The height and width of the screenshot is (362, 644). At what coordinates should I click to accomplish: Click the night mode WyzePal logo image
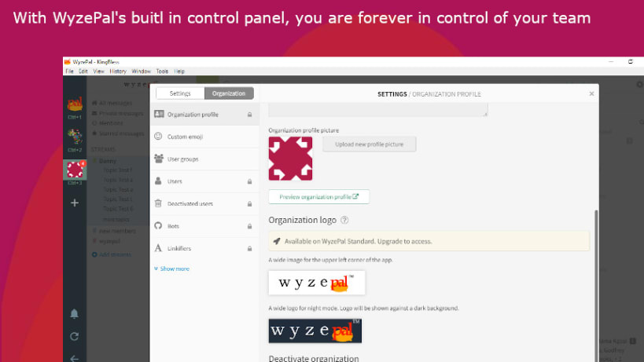315,331
